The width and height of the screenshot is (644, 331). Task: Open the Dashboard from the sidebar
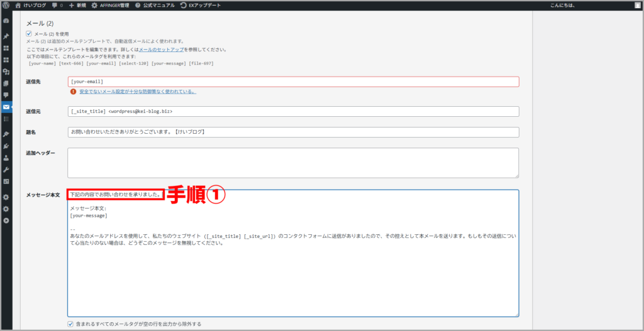[x=6, y=21]
